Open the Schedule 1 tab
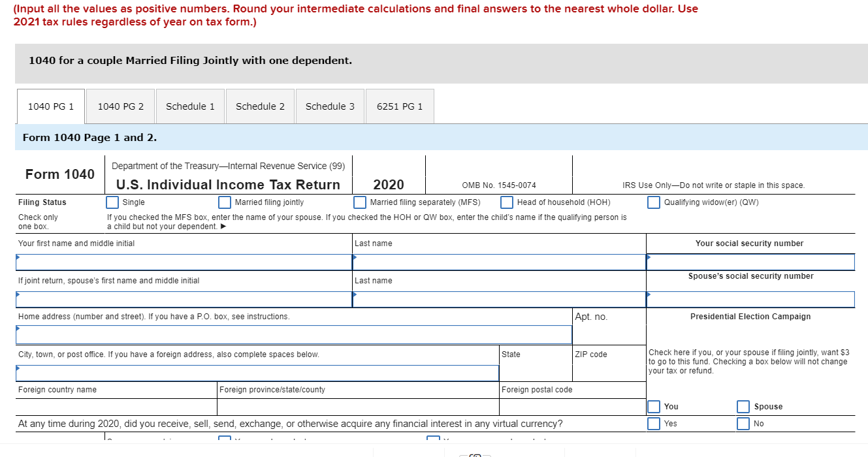The width and height of the screenshot is (868, 457). 190,106
